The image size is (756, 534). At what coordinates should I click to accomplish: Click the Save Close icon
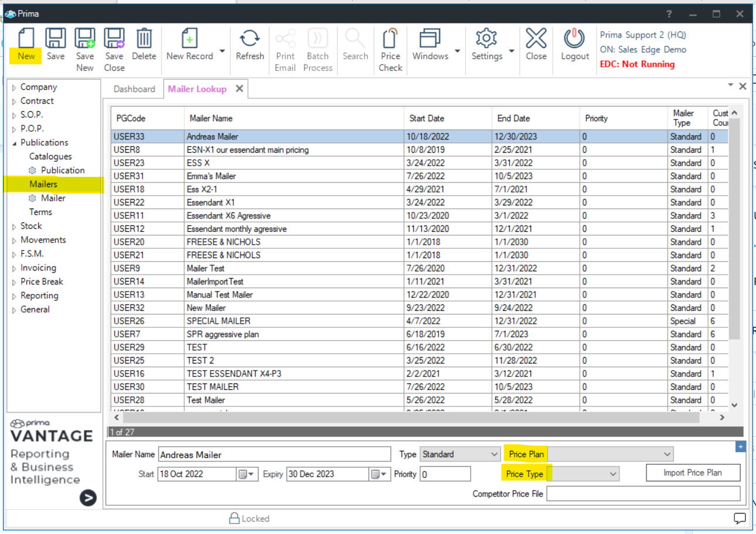(x=114, y=39)
